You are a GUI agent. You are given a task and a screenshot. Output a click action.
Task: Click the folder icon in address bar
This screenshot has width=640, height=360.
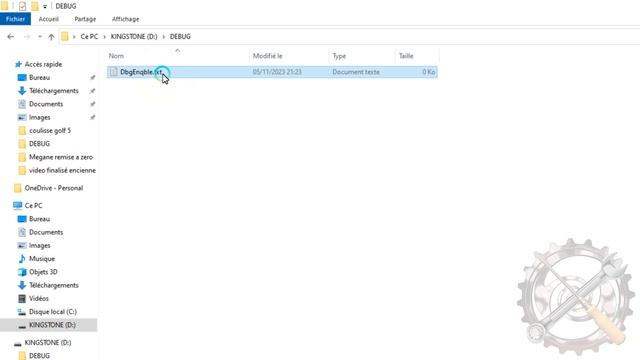coord(65,37)
